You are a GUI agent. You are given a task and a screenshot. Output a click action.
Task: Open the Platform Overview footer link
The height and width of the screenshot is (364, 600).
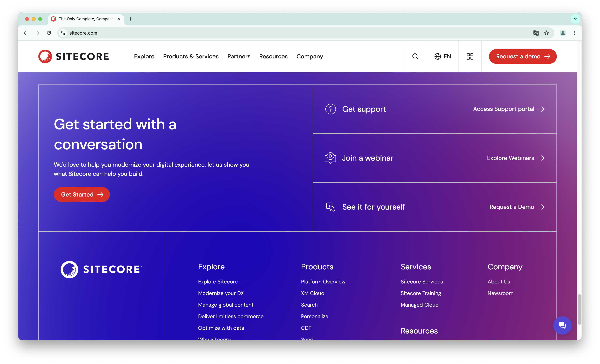point(323,282)
